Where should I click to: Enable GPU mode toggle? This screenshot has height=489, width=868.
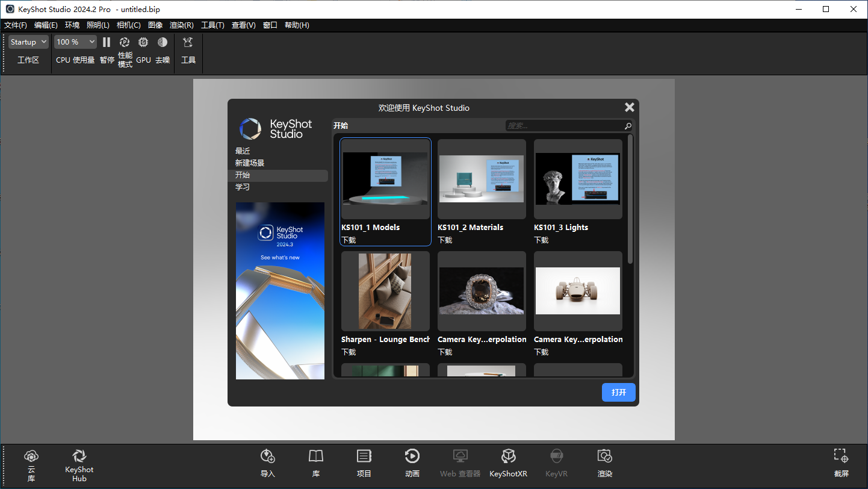click(x=143, y=51)
